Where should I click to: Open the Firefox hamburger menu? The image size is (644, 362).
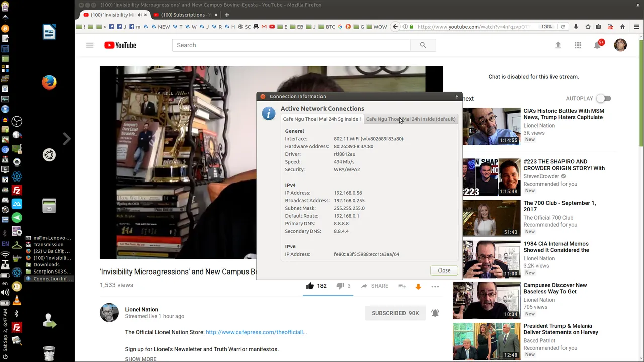click(636, 27)
